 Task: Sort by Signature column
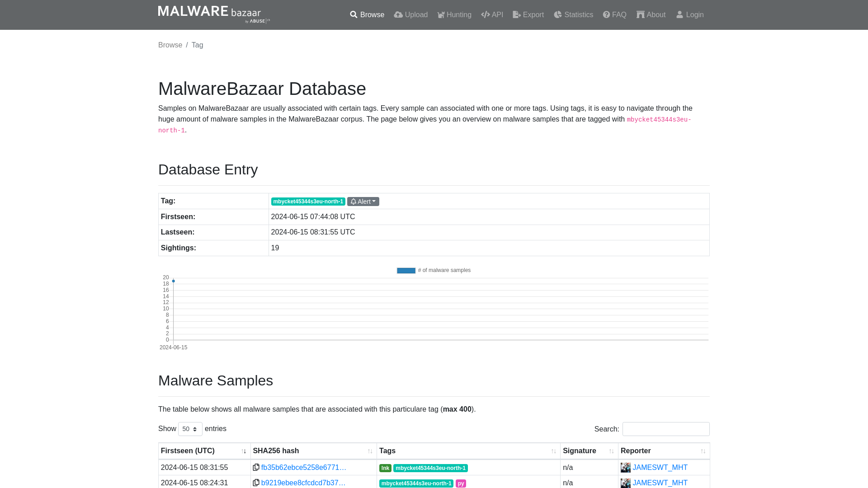point(589,451)
